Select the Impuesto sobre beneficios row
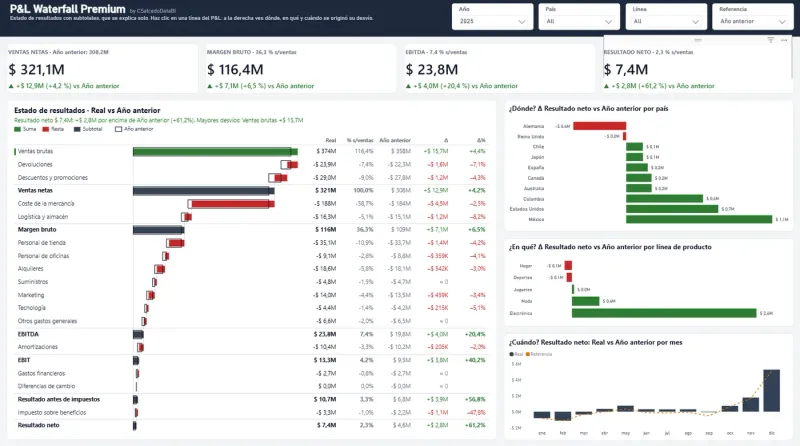 (x=250, y=412)
